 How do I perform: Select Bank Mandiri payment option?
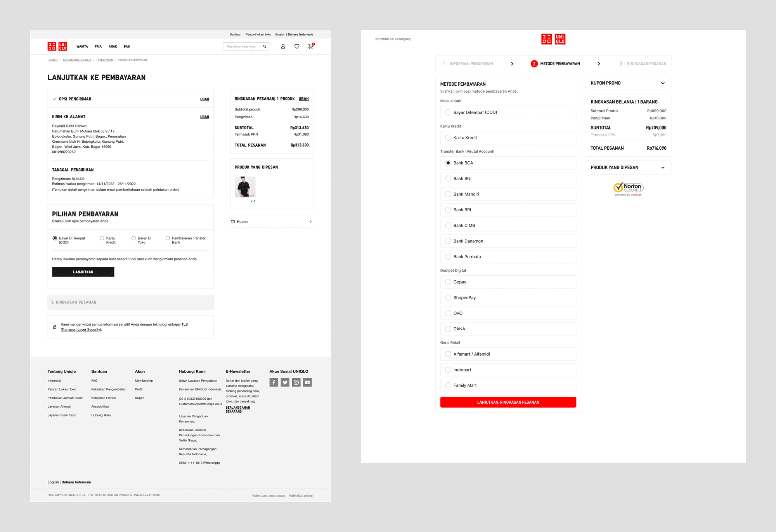pyautogui.click(x=448, y=194)
